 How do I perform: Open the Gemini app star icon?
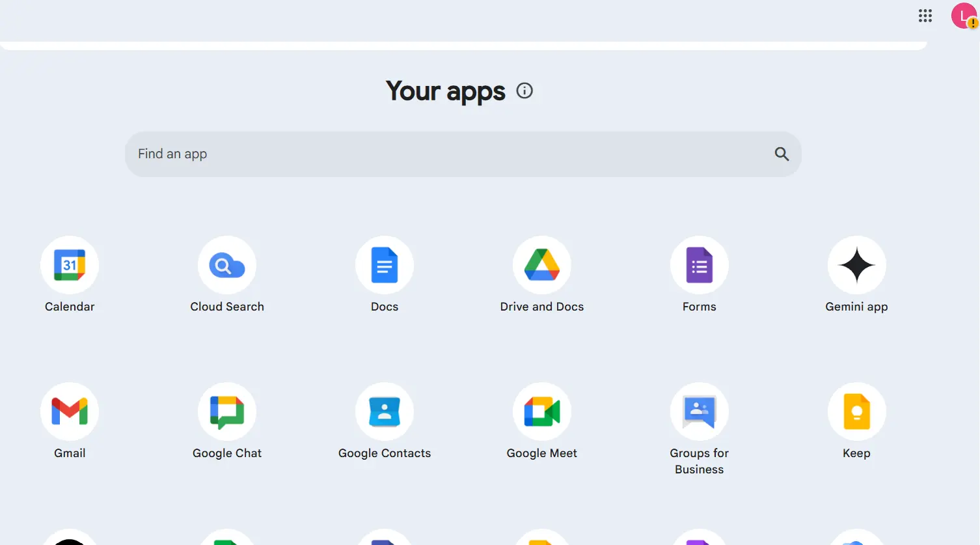857,265
